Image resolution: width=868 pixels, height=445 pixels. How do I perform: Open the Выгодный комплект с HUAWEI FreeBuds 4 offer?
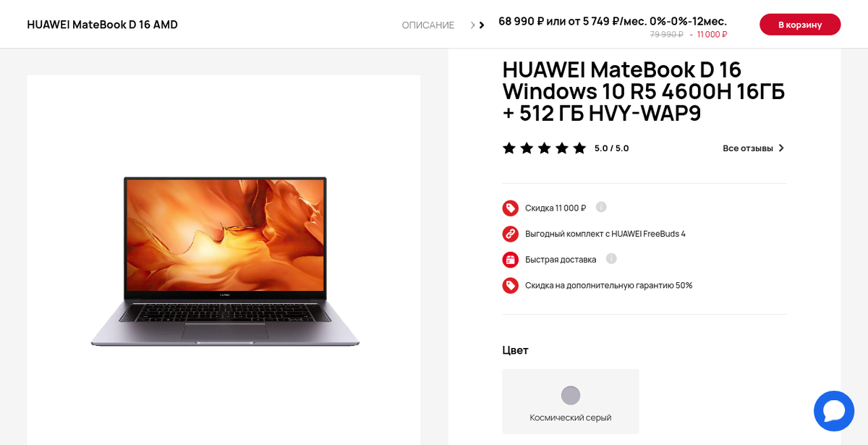pyautogui.click(x=605, y=234)
